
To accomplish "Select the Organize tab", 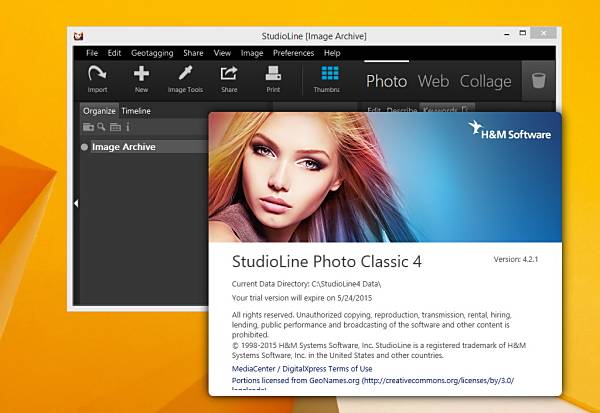I will tap(99, 111).
